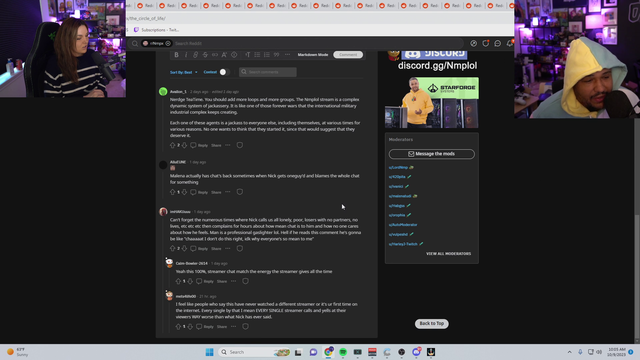Open mod shield on the Malena comment
The width and height of the screenshot is (640, 360).
click(x=240, y=192)
